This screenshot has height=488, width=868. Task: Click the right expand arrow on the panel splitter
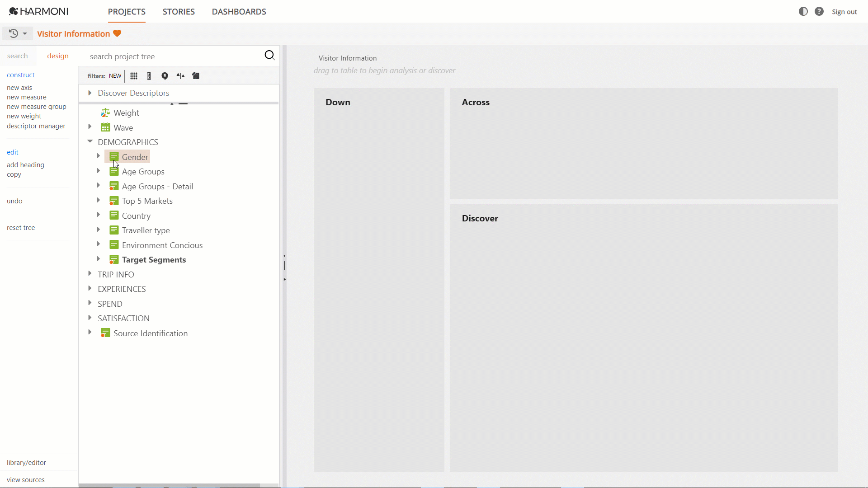[x=284, y=280]
